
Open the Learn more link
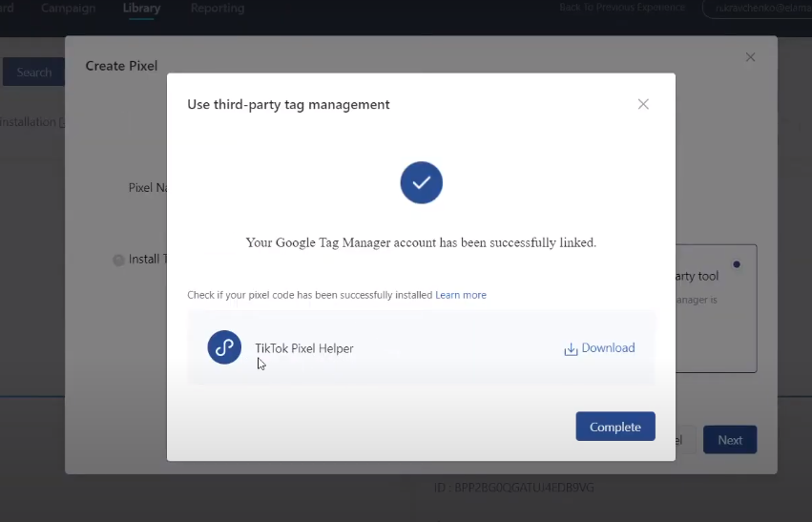pyautogui.click(x=461, y=295)
